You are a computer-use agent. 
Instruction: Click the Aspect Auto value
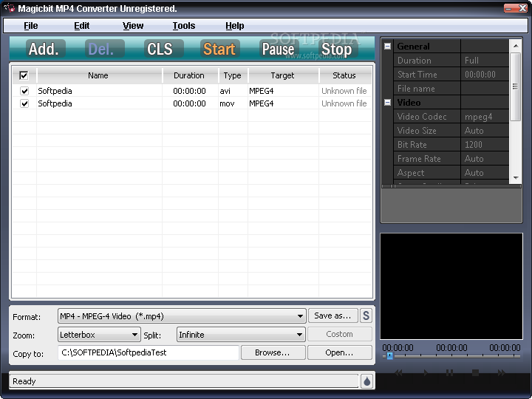point(485,173)
